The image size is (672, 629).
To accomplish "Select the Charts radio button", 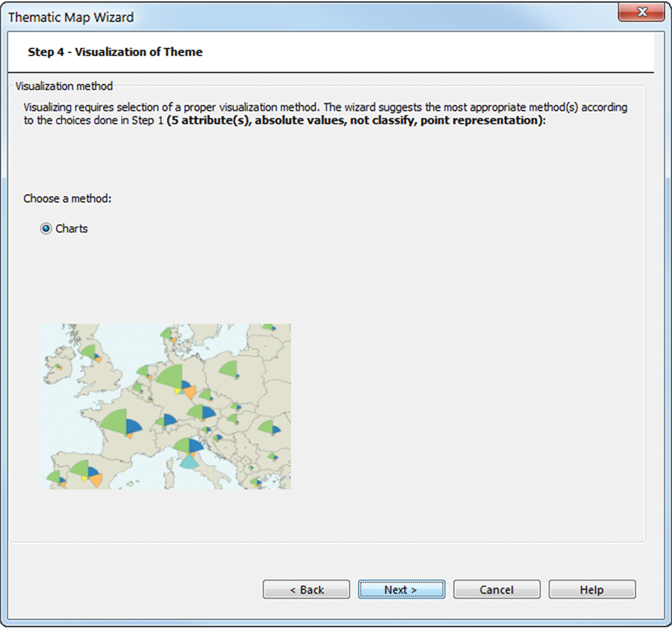I will (x=46, y=229).
